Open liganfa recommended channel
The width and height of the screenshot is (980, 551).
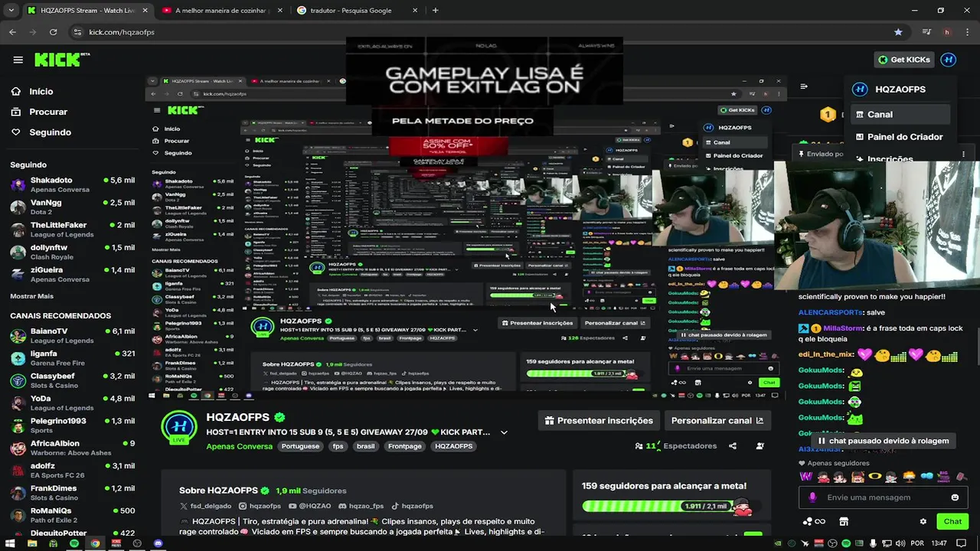(72, 358)
